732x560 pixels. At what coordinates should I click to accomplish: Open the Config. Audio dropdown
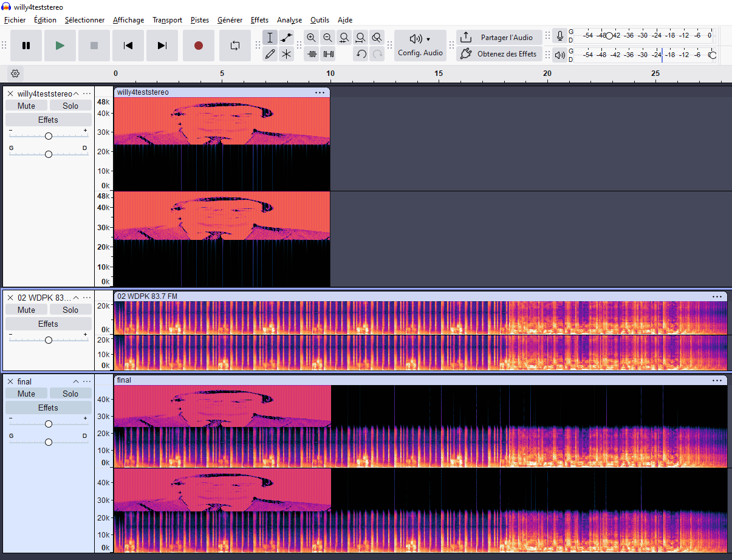(x=420, y=46)
